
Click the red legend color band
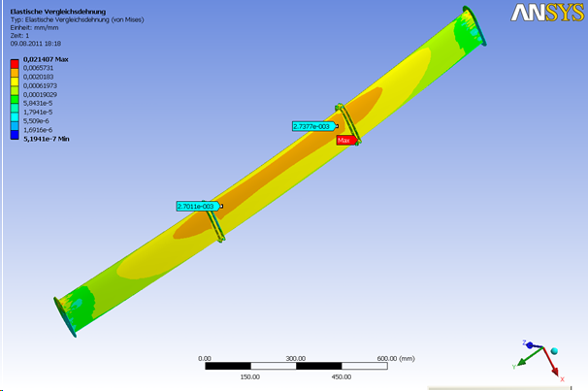point(15,63)
